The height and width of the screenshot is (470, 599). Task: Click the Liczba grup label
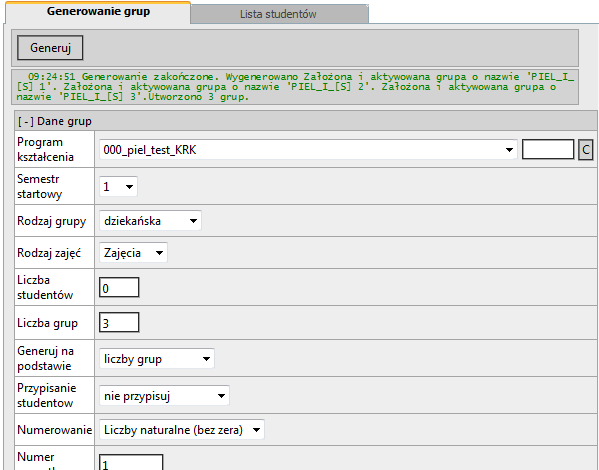(47, 323)
